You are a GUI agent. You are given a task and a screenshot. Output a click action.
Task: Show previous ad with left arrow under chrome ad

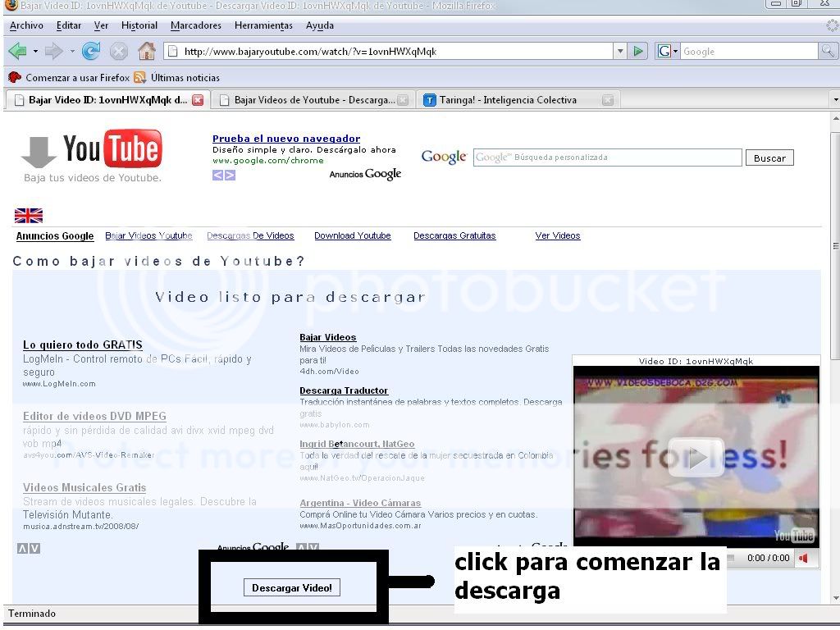pyautogui.click(x=217, y=176)
